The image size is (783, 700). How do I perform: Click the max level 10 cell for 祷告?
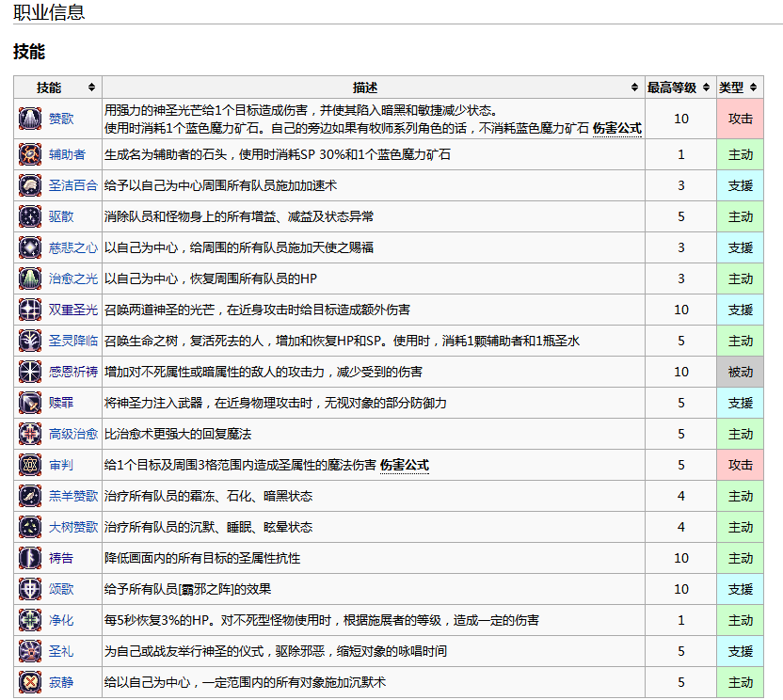(x=680, y=558)
